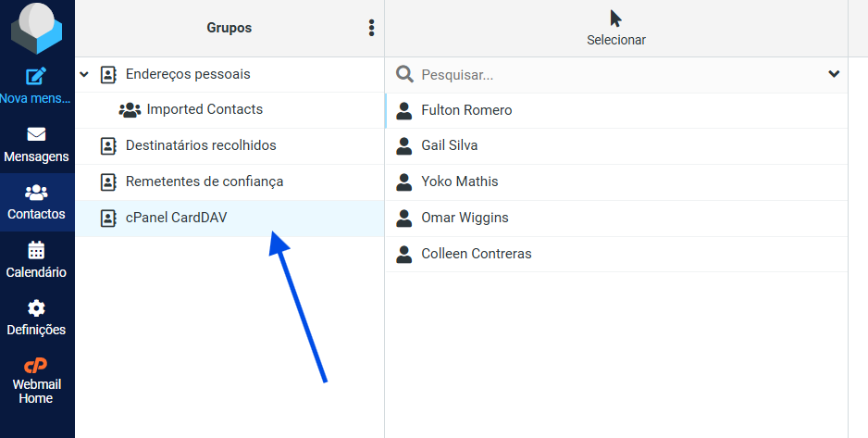Open Remetentes de confiança address book
Viewport: 868px width, 438px height.
pos(204,181)
